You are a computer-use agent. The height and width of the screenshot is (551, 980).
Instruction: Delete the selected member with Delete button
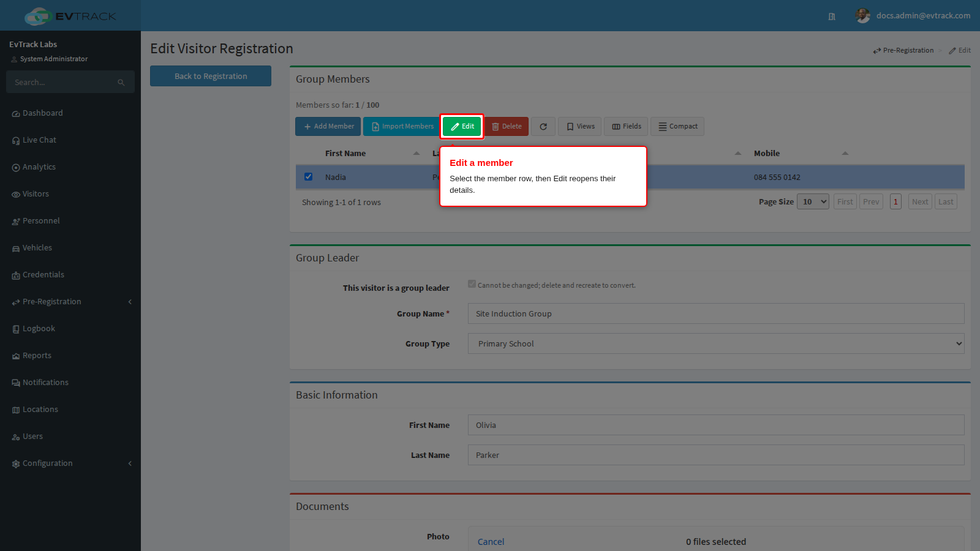point(507,126)
